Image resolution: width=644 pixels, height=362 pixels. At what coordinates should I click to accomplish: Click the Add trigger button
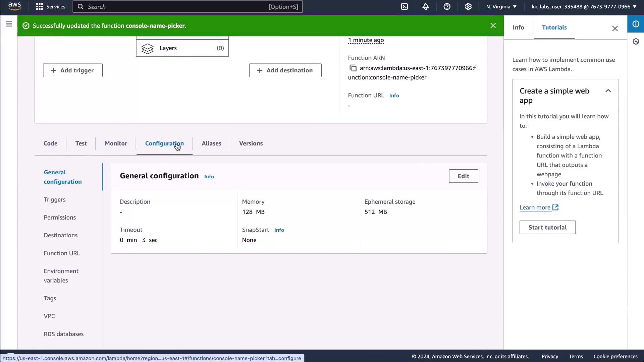coord(73,70)
